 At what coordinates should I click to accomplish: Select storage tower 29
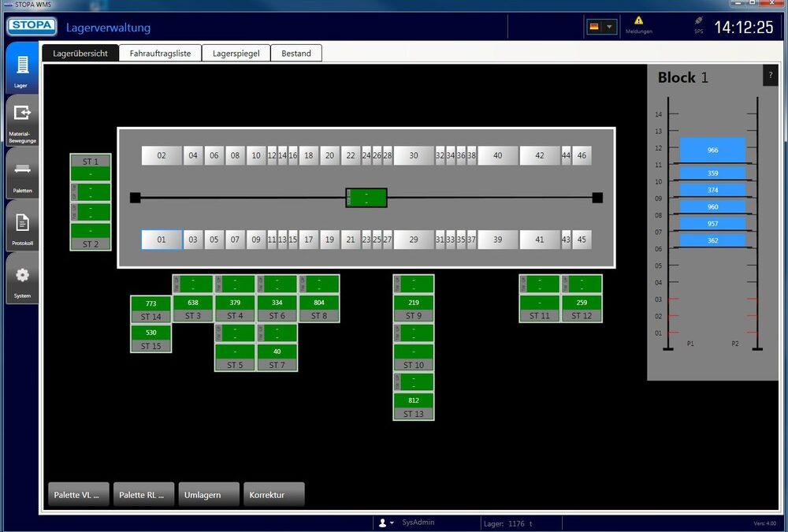click(414, 240)
